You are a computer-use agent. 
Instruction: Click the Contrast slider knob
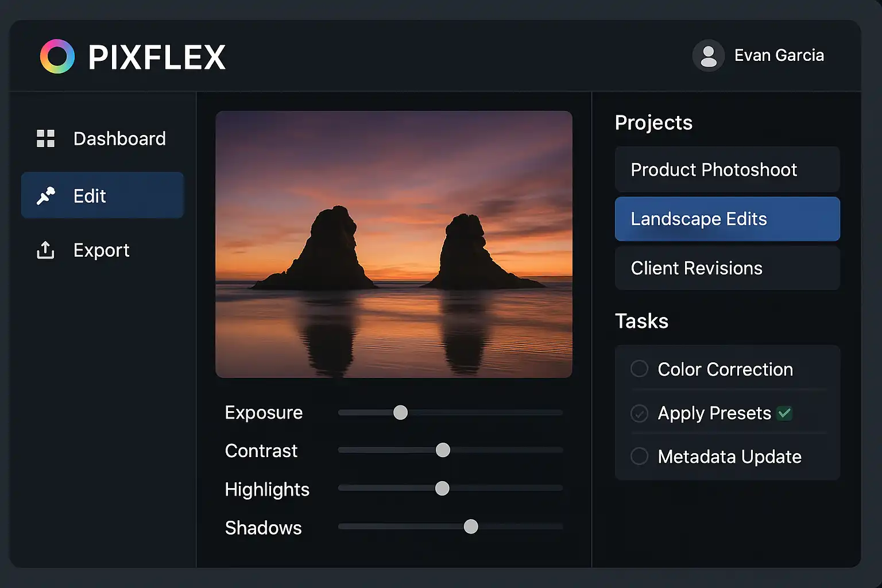coord(443,450)
